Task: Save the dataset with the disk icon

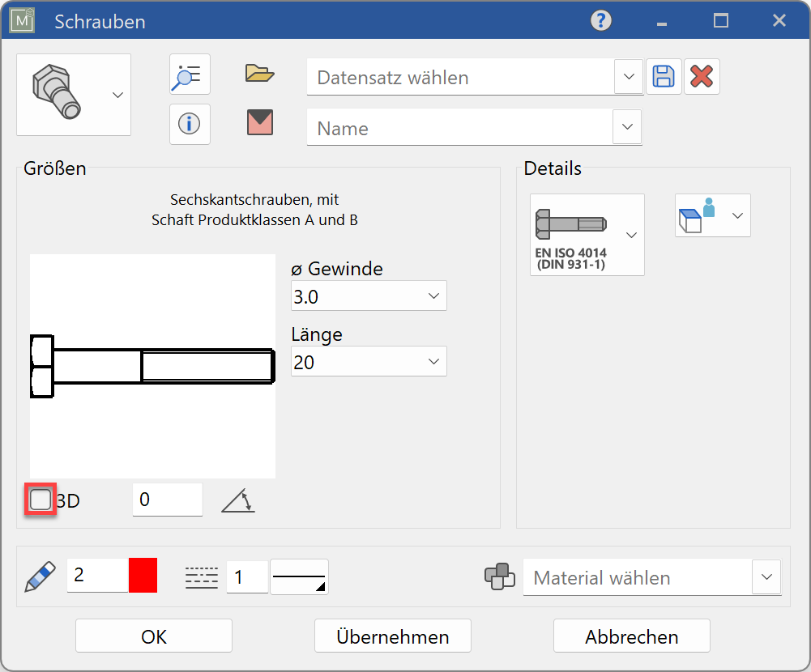Action: click(664, 75)
